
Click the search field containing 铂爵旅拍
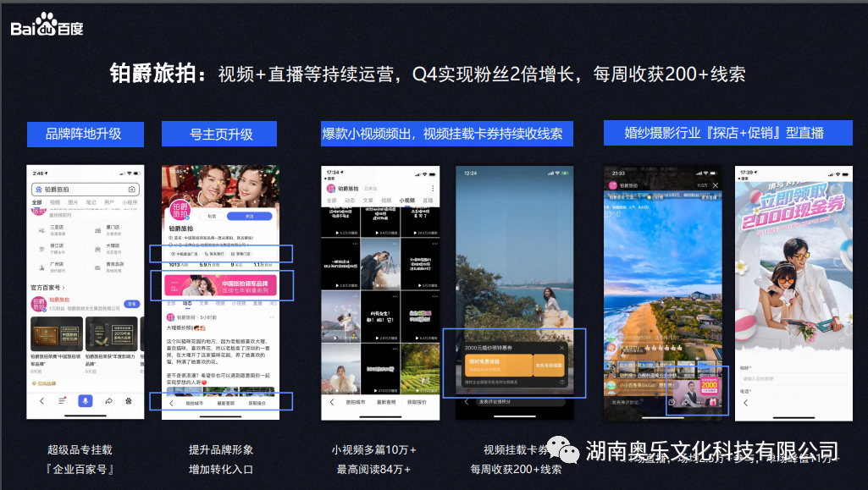(86, 189)
